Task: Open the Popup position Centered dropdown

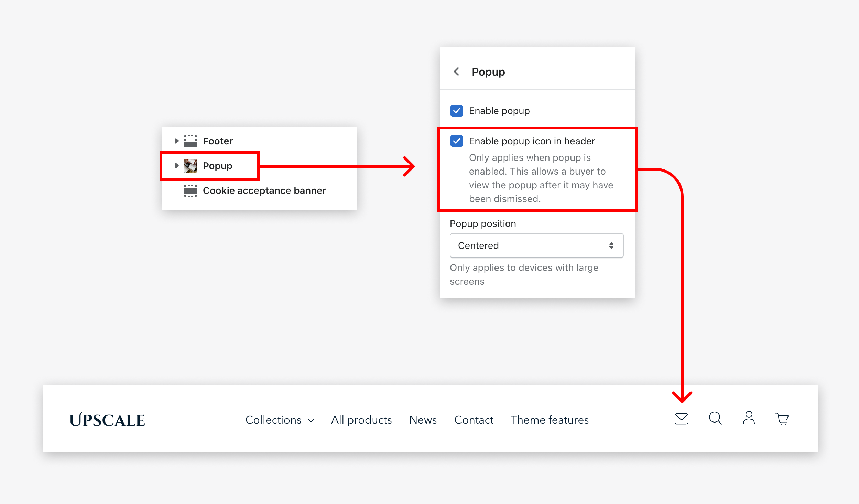Action: point(536,245)
